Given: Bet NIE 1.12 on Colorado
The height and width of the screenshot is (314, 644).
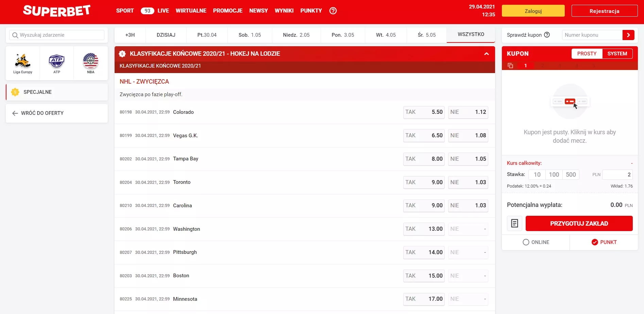Looking at the screenshot, I should (468, 112).
